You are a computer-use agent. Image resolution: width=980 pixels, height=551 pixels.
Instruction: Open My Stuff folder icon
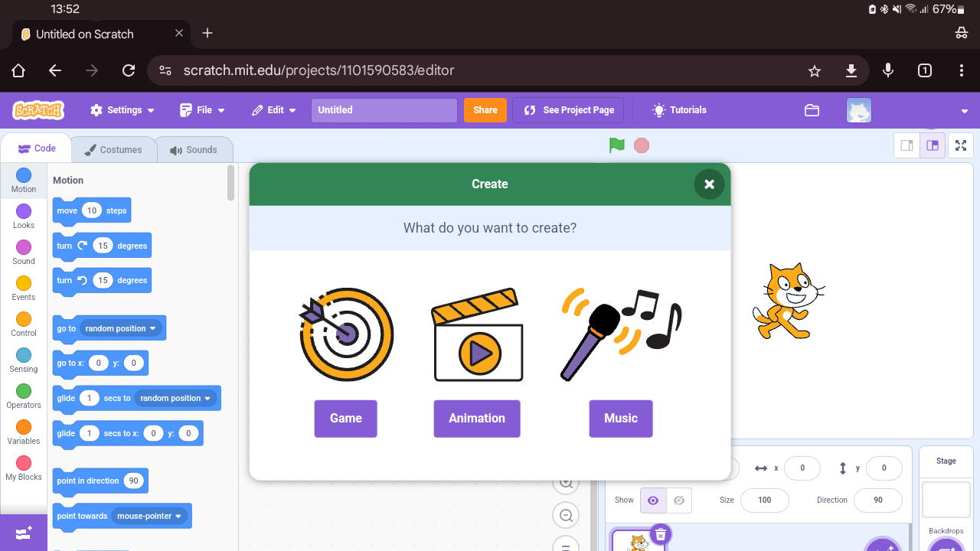pyautogui.click(x=812, y=110)
